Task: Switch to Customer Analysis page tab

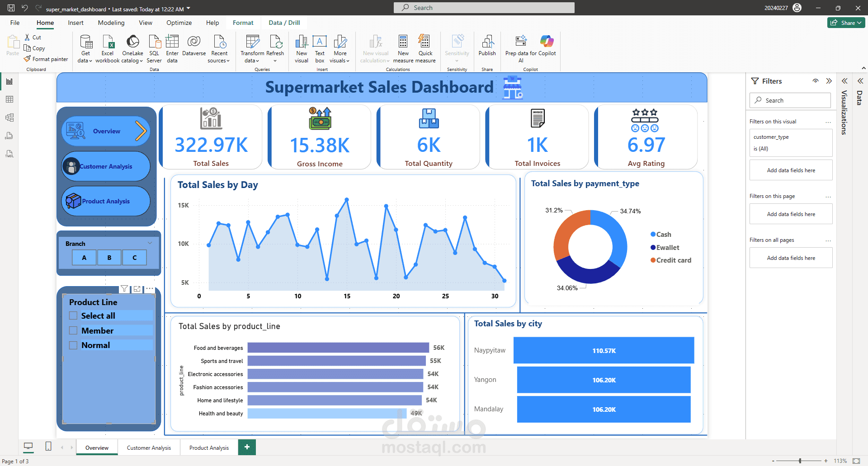Action: click(149, 447)
